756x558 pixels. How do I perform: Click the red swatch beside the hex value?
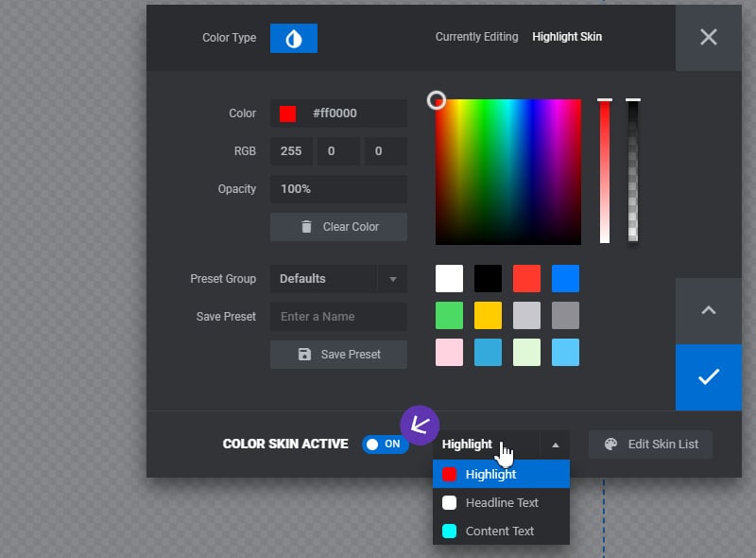coord(288,113)
